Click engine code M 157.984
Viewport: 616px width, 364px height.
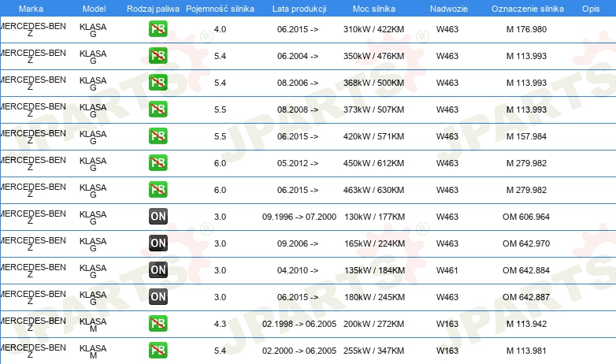(x=526, y=136)
